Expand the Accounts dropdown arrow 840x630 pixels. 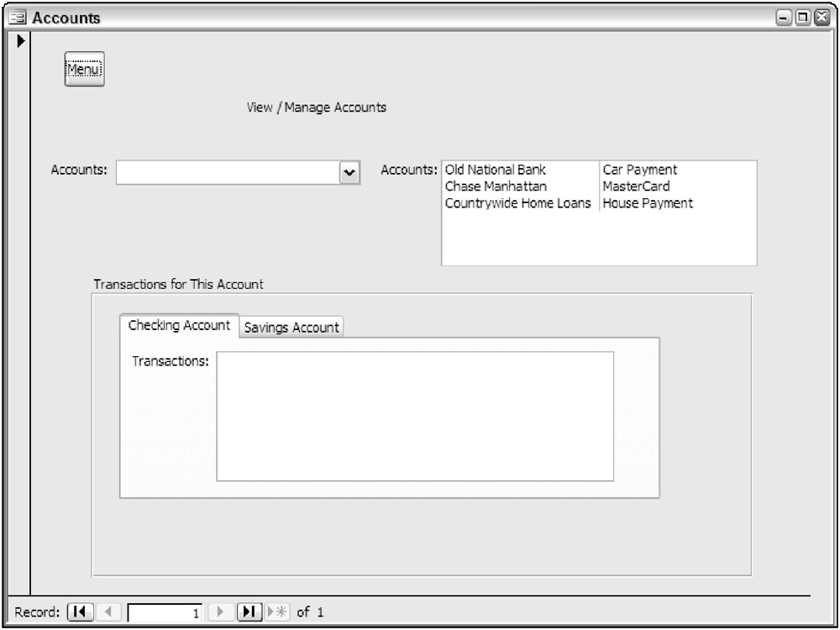tap(349, 172)
